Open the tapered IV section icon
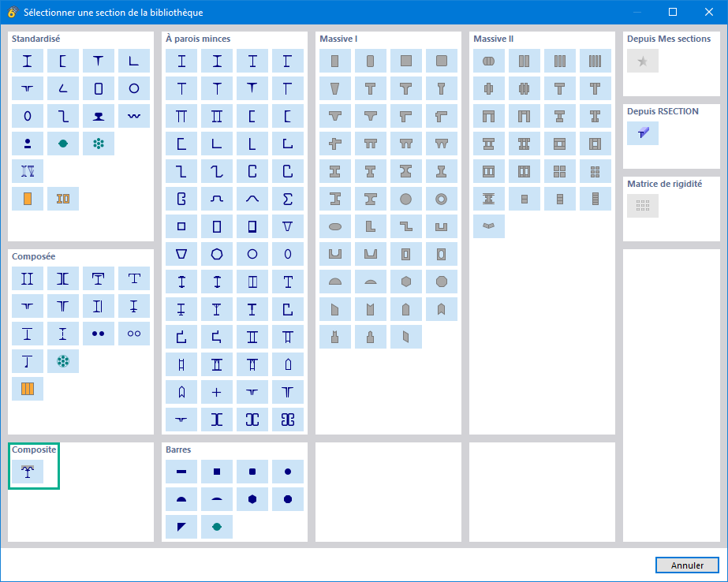Image resolution: width=728 pixels, height=582 pixels. 28,171
